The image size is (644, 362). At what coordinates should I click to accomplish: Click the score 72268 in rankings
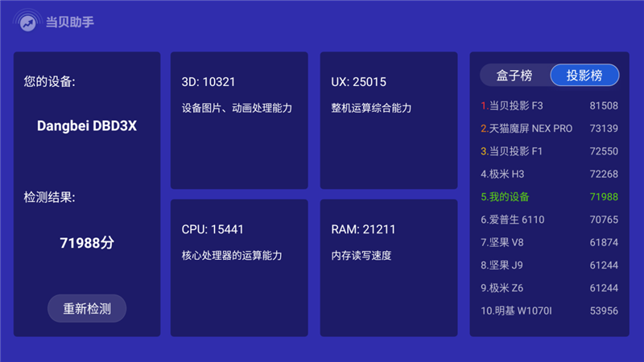(604, 174)
